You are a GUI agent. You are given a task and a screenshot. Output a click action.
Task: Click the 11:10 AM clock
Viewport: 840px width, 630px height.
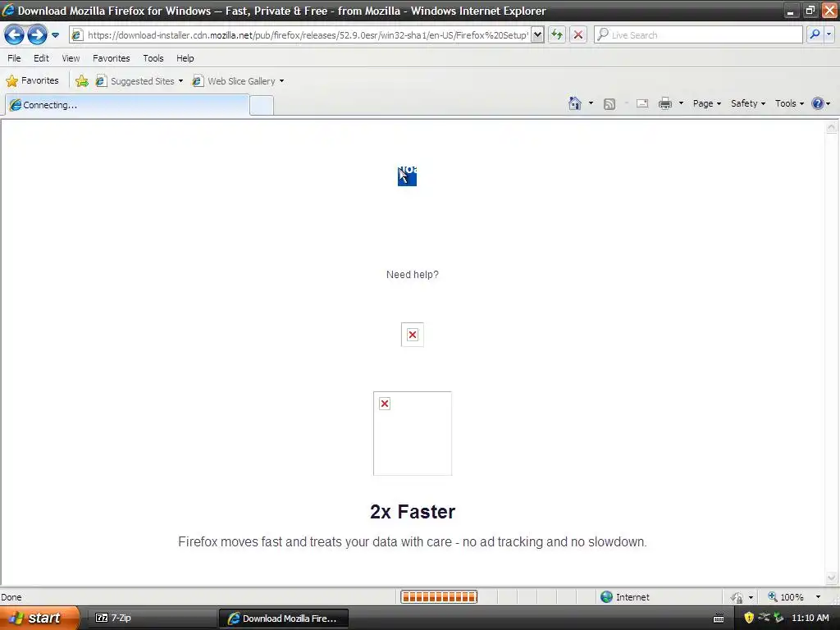click(810, 619)
